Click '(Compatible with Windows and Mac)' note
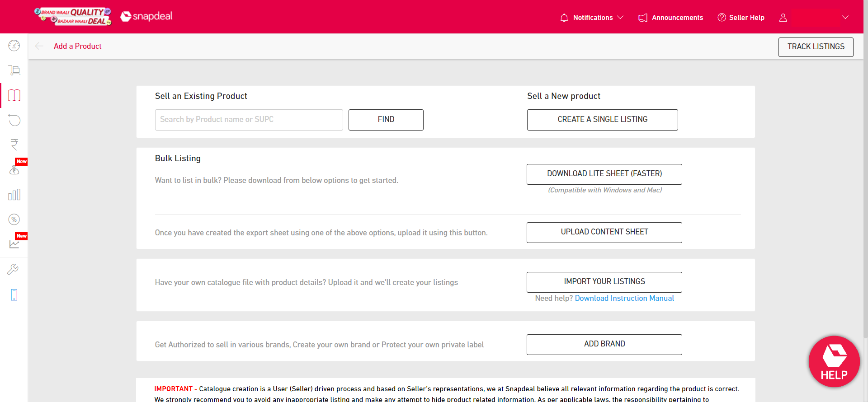 pos(605,190)
